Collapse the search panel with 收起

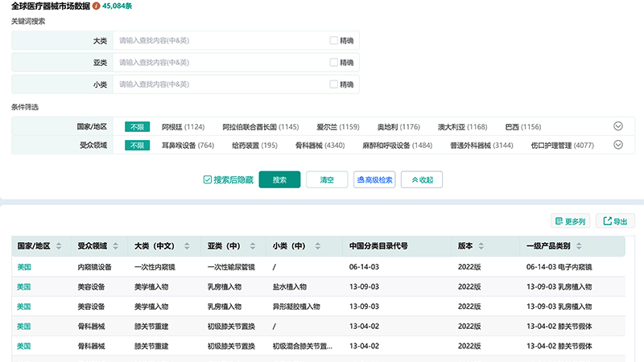pyautogui.click(x=422, y=179)
